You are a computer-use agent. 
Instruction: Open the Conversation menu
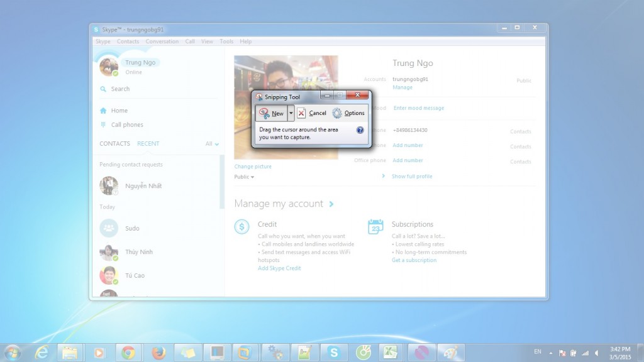(162, 41)
